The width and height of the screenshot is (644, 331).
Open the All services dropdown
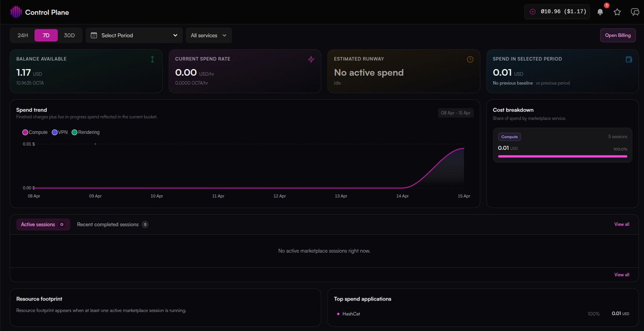click(x=209, y=35)
